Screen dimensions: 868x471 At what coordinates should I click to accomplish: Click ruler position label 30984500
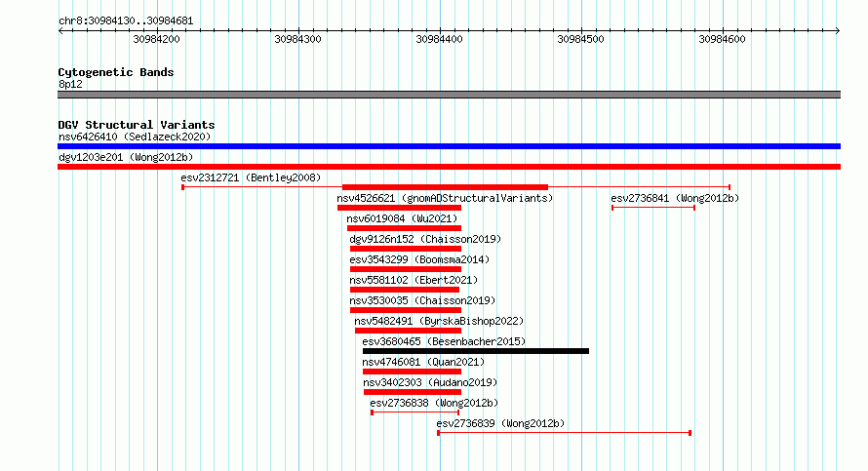(x=580, y=39)
